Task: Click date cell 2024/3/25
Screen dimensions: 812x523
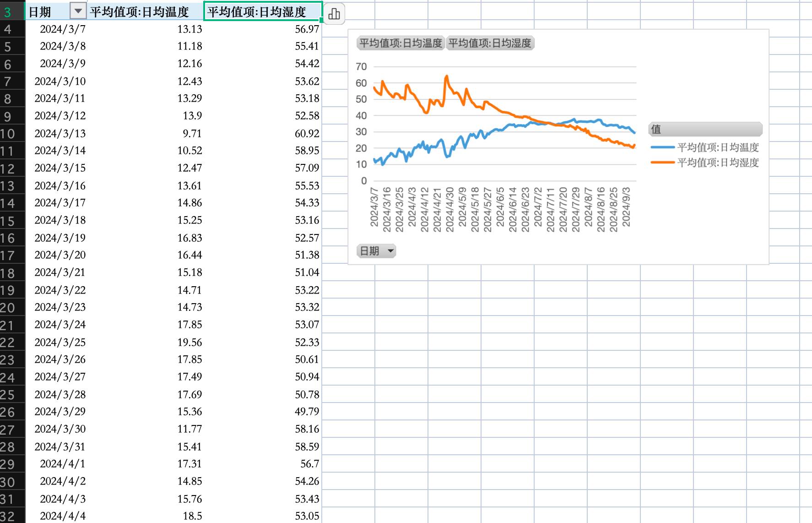Action: [x=60, y=342]
